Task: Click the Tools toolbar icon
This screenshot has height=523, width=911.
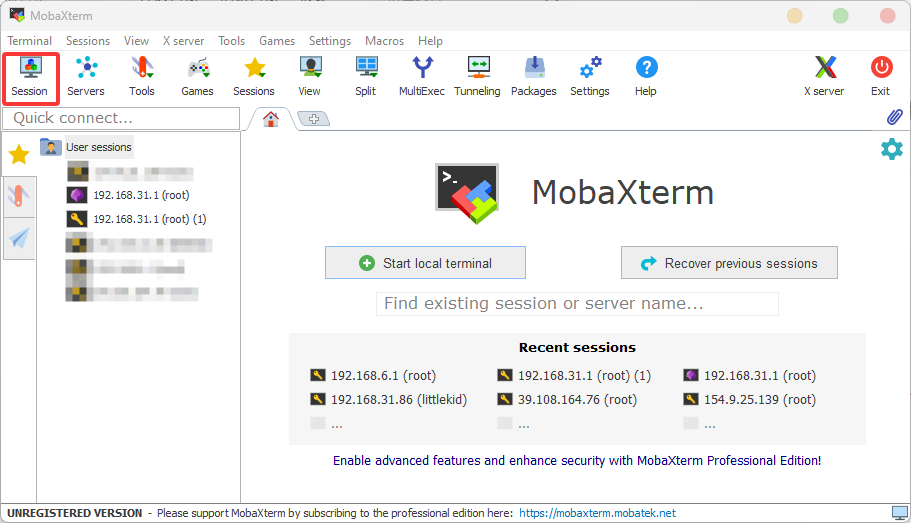Action: tap(142, 78)
